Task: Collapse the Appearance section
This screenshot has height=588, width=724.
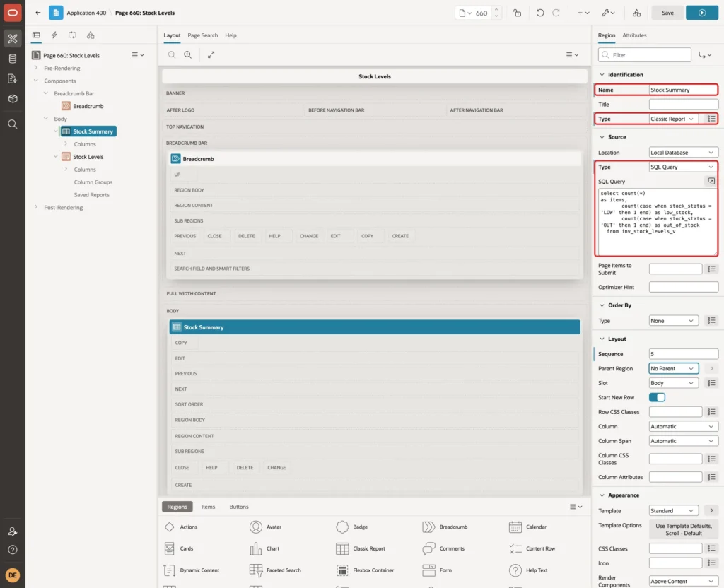Action: 602,495
